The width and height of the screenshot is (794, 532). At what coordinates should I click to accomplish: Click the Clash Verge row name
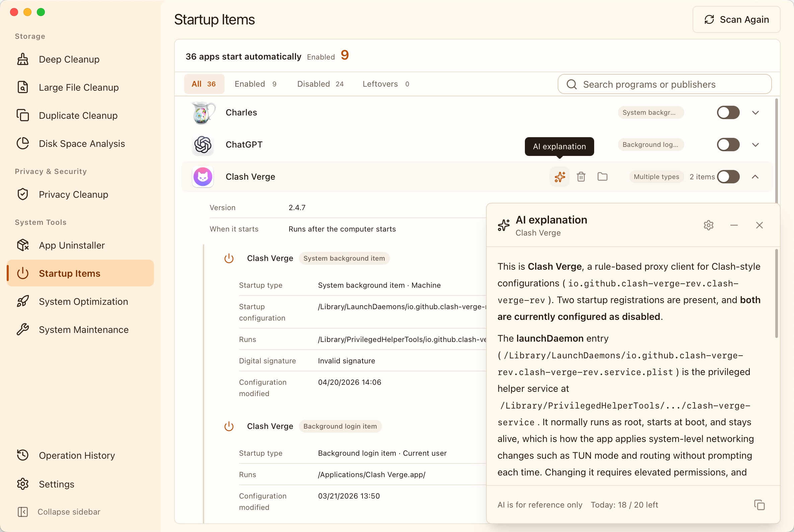(250, 177)
